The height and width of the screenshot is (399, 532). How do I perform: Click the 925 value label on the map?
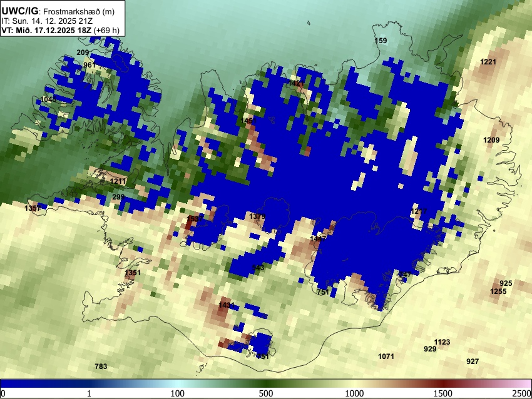pyautogui.click(x=506, y=283)
